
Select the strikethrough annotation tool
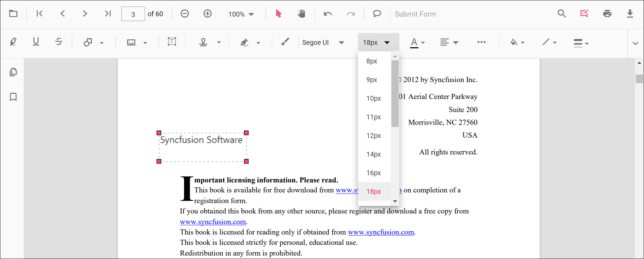pos(59,42)
